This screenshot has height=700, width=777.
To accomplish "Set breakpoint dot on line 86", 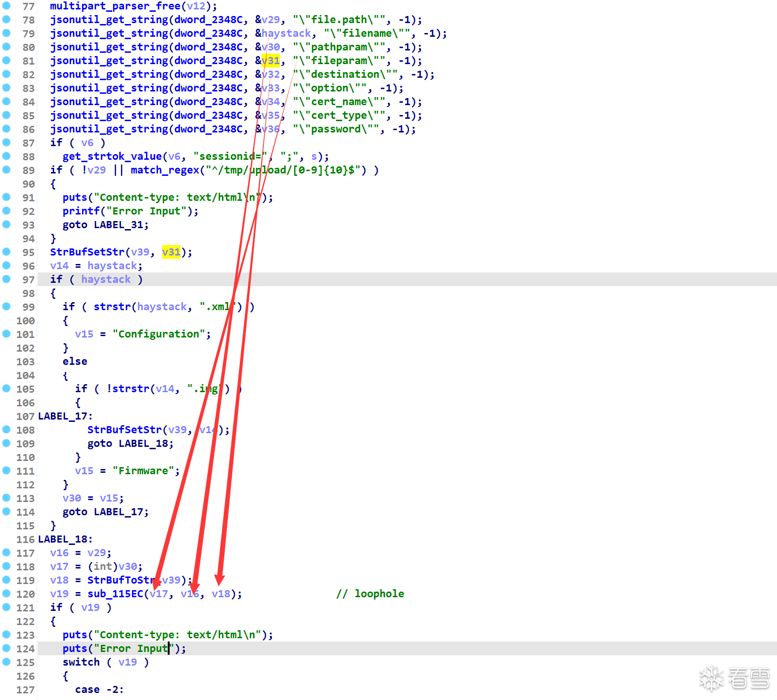I will [6, 129].
